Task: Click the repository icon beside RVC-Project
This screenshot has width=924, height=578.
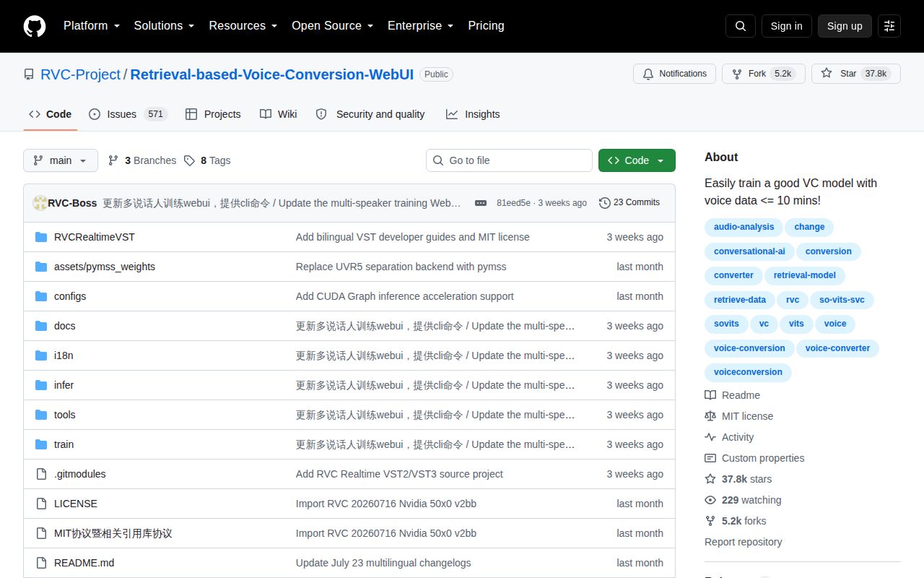Action: (29, 74)
